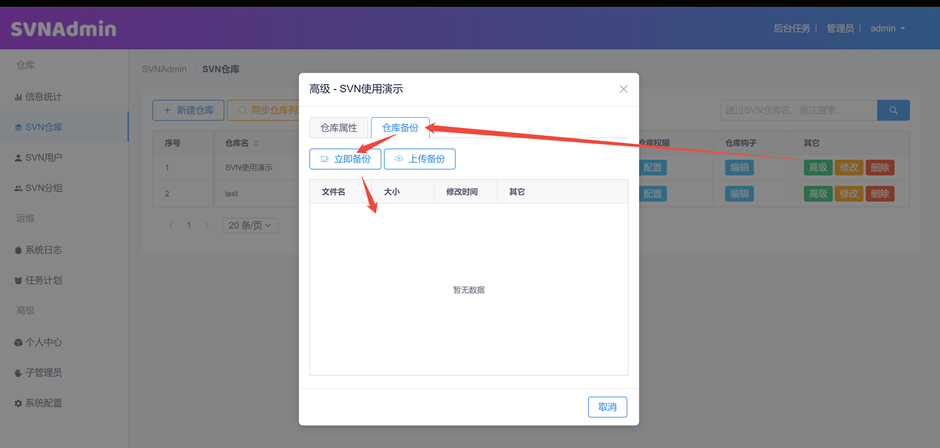Open 系统日志 in the sidebar

pos(64,250)
